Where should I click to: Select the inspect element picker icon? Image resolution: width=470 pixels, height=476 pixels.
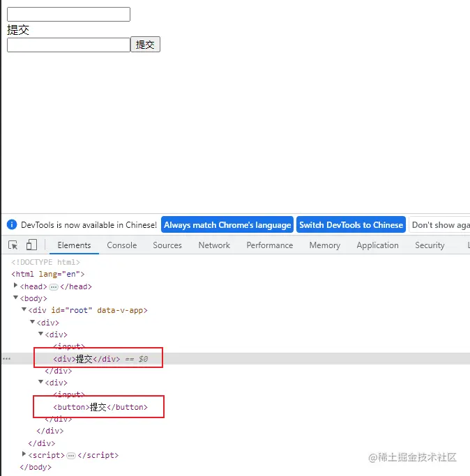pyautogui.click(x=13, y=245)
